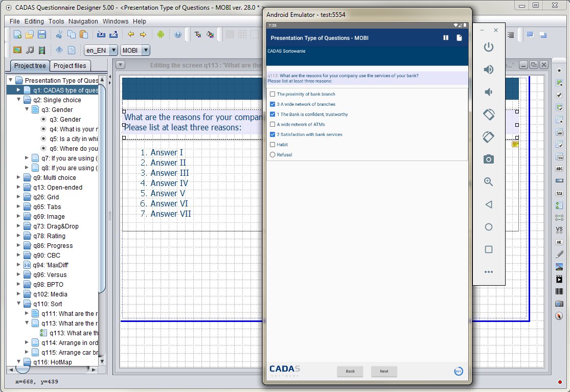Copy with the toolbar copy icon
Viewport: 570px width, 392px height.
tap(72, 35)
